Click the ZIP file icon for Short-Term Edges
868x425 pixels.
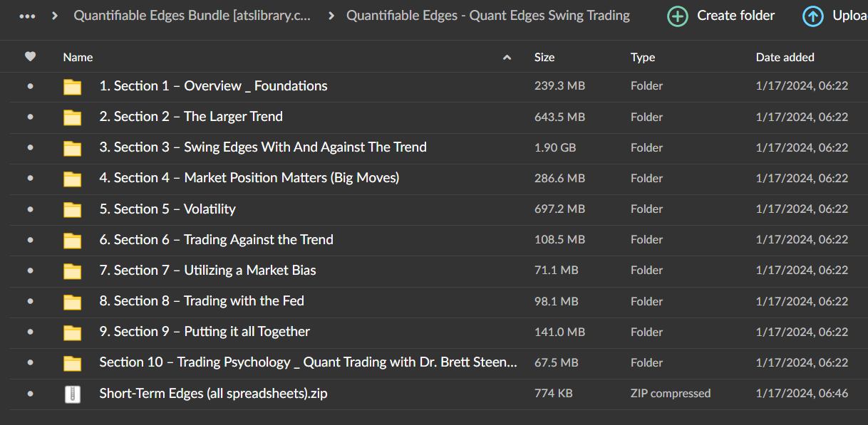pyautogui.click(x=72, y=394)
